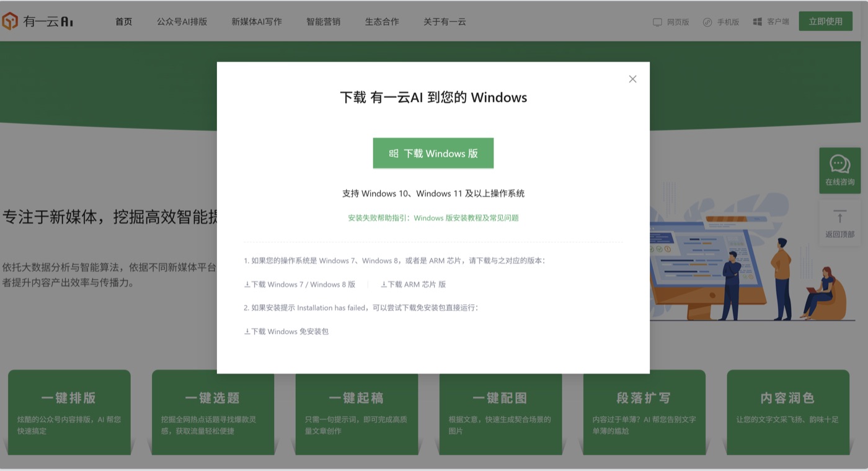Open the Windows 版安装教程及常见问题 link
868x471 pixels.
point(466,218)
